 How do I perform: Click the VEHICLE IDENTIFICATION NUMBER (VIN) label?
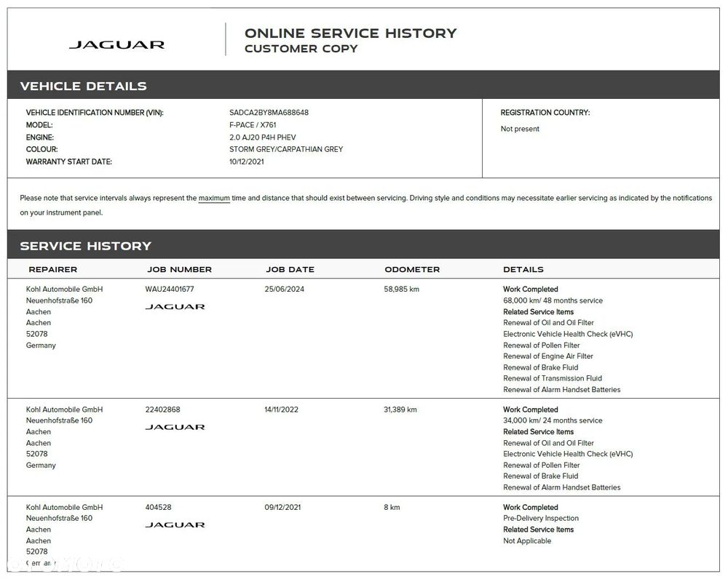point(95,113)
